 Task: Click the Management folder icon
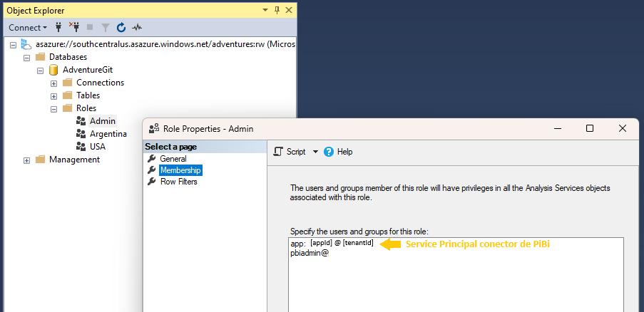(40, 159)
